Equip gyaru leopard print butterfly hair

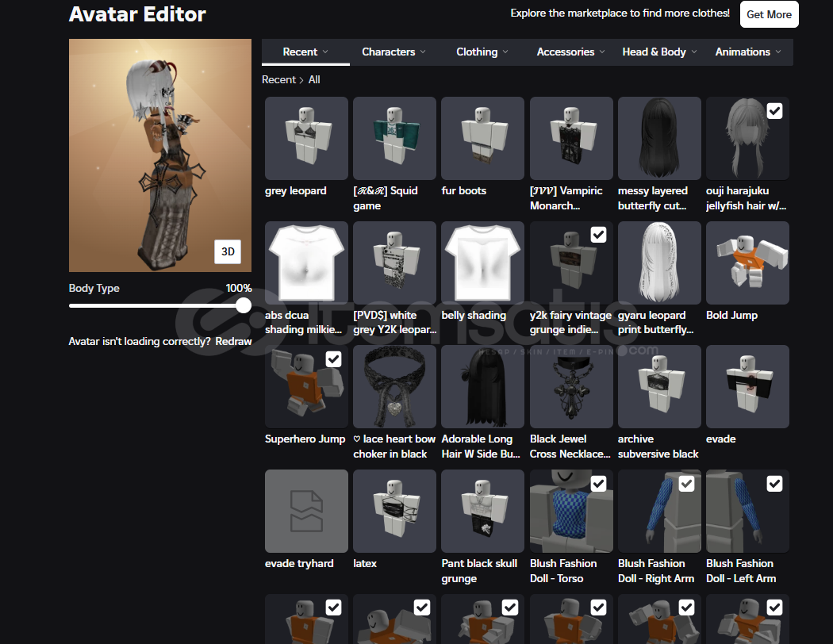click(x=659, y=263)
